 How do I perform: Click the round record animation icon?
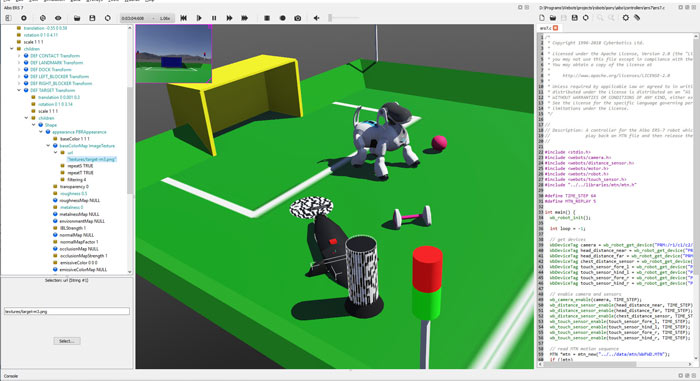point(282,18)
